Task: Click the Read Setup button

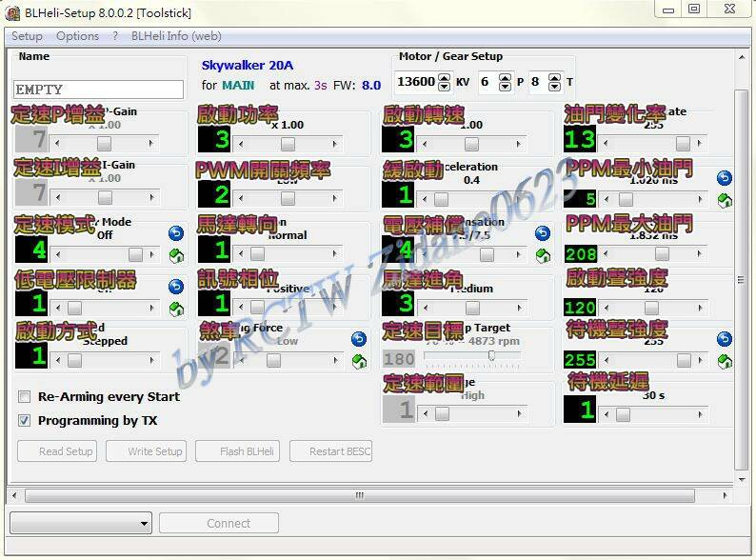Action: pos(57,451)
